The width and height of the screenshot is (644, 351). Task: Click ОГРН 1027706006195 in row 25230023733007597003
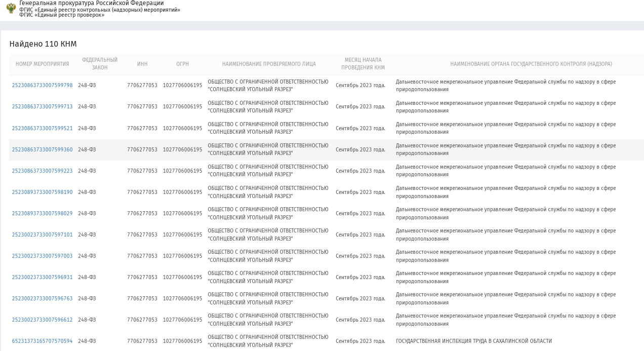182,256
